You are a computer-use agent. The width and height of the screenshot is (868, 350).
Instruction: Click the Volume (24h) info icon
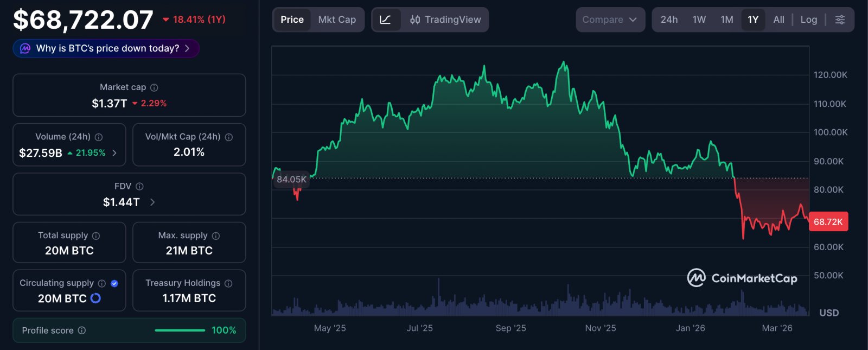pyautogui.click(x=98, y=137)
